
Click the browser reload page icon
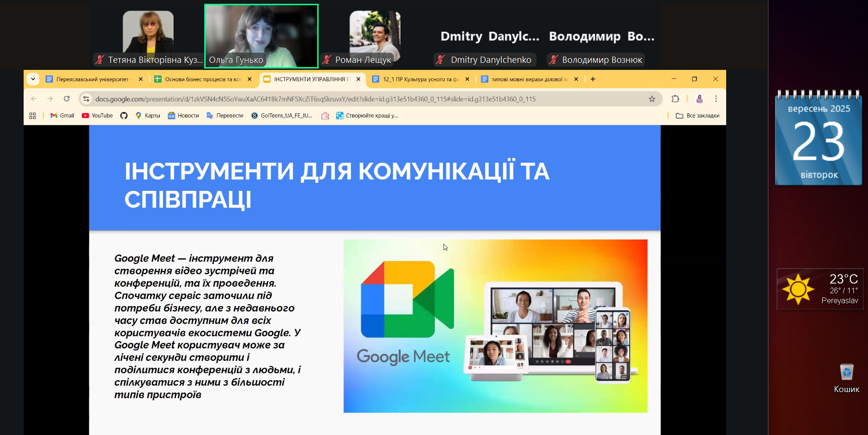coord(67,99)
